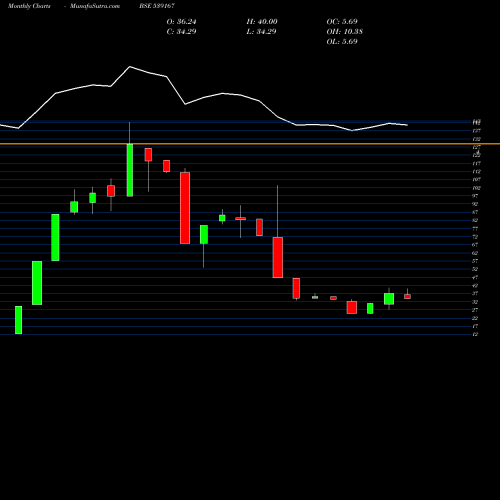
Task: Click the price axis label 72
Action: click(x=475, y=237)
